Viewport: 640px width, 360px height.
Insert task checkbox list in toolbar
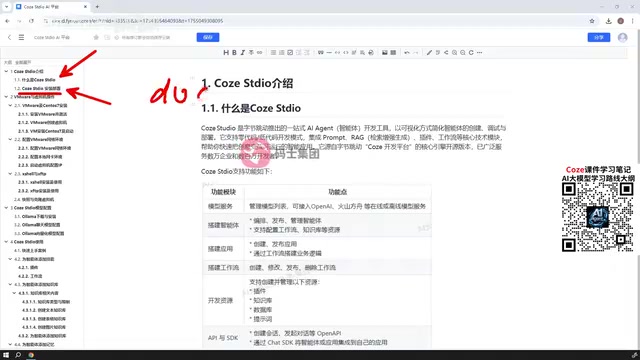coord(290,53)
